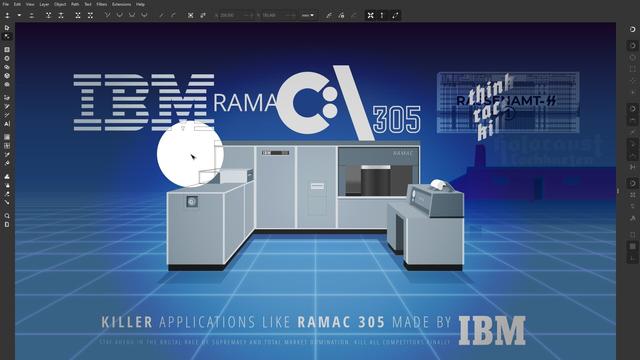Open the File menu

point(6,4)
